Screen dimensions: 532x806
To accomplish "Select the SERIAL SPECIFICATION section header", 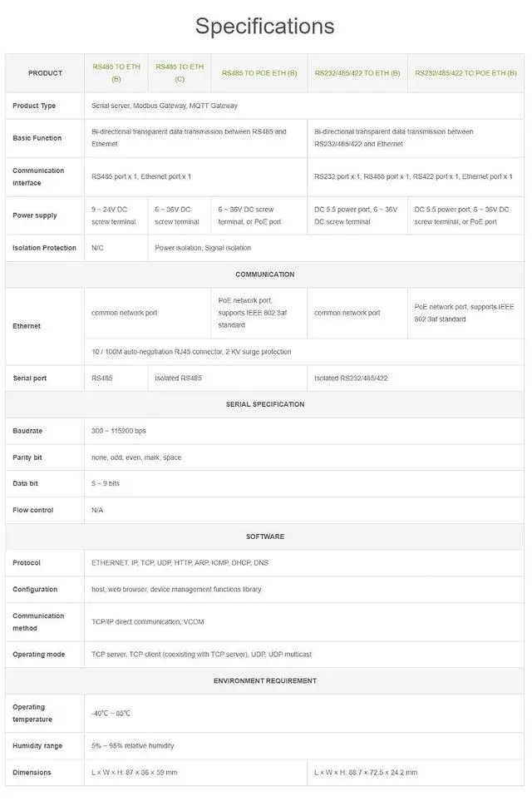I will [265, 404].
